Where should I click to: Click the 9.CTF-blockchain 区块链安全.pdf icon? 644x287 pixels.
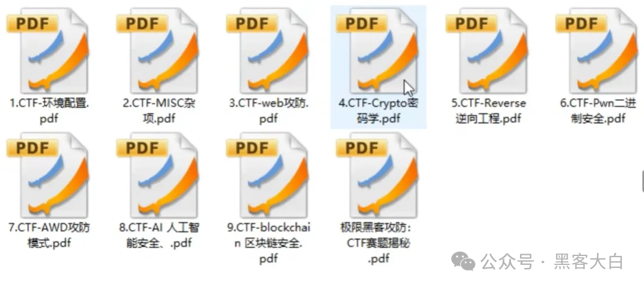[268, 177]
